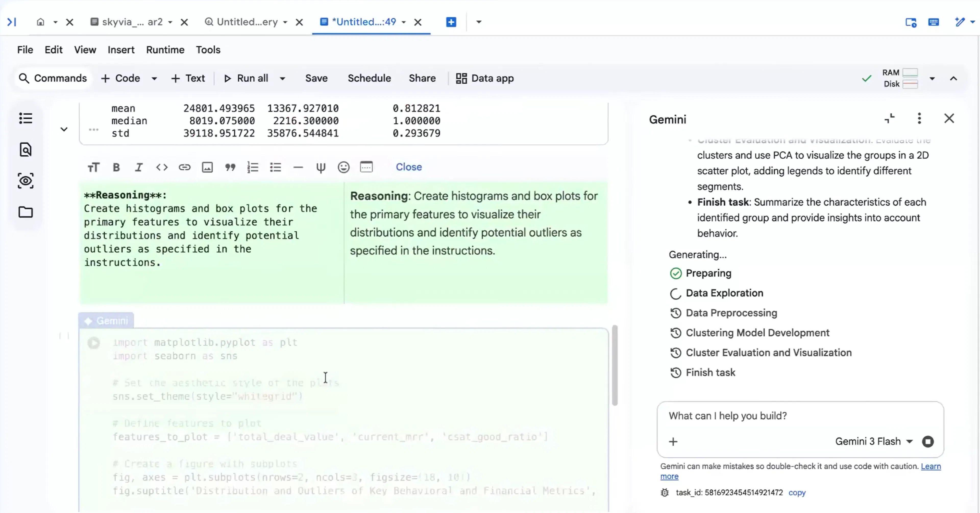Open the variable inspector eye icon
The height and width of the screenshot is (513, 980).
click(26, 181)
